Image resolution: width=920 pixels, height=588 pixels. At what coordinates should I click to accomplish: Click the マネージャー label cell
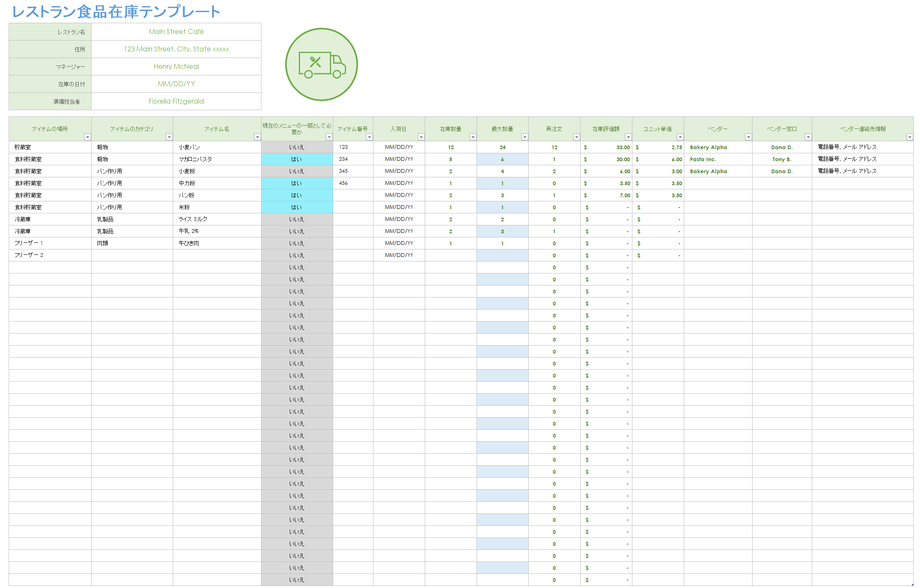point(50,67)
